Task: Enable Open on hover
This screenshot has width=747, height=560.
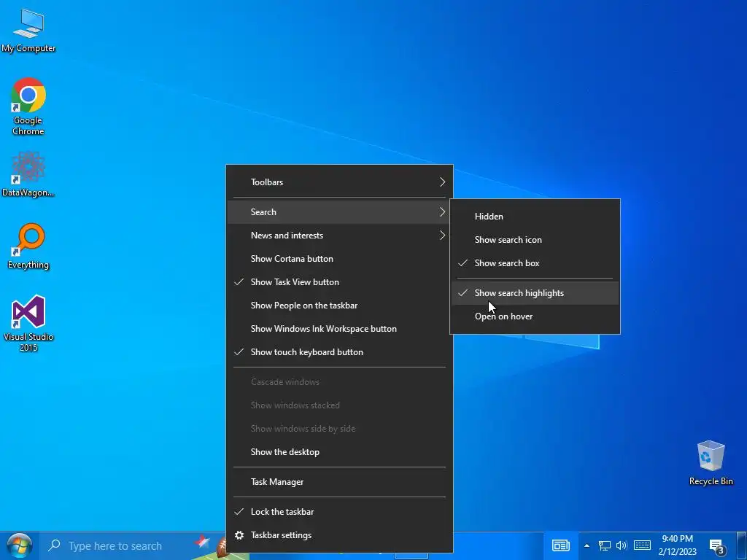Action: pos(535,316)
